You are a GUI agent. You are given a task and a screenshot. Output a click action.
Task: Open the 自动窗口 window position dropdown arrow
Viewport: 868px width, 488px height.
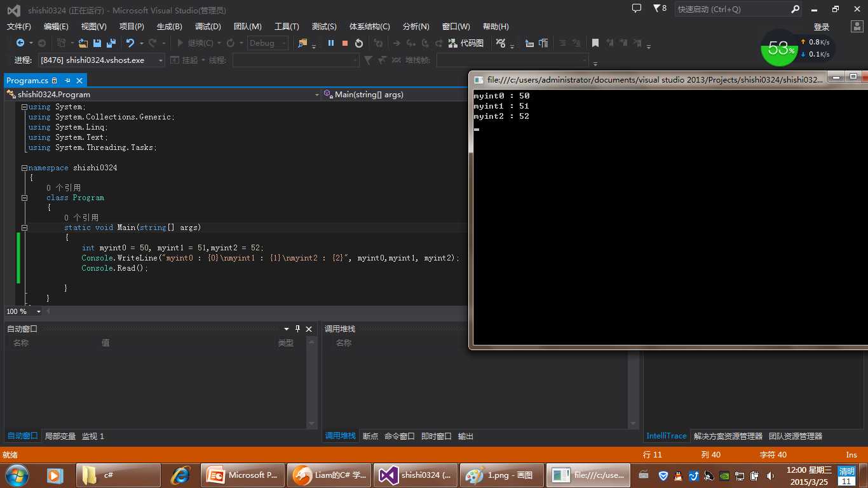pos(287,329)
